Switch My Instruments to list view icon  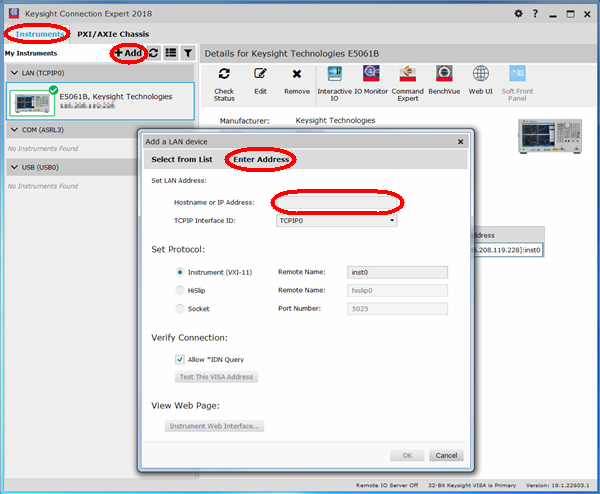[x=171, y=53]
